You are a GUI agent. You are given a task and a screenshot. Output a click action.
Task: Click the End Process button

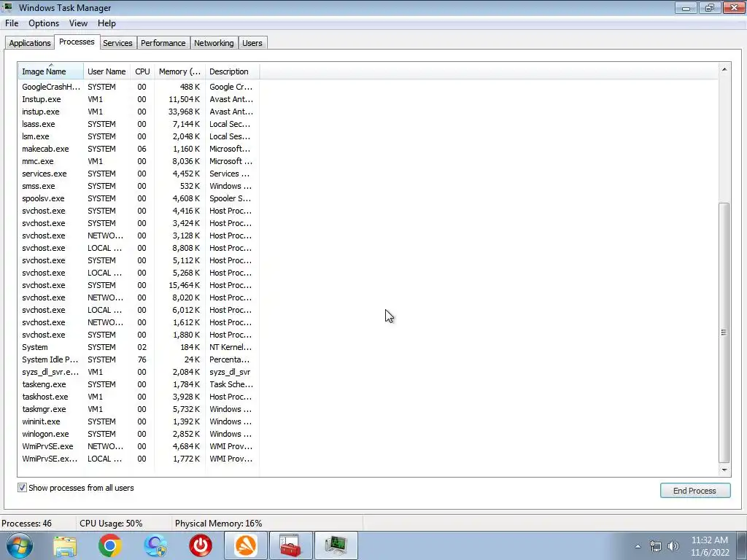coord(694,491)
